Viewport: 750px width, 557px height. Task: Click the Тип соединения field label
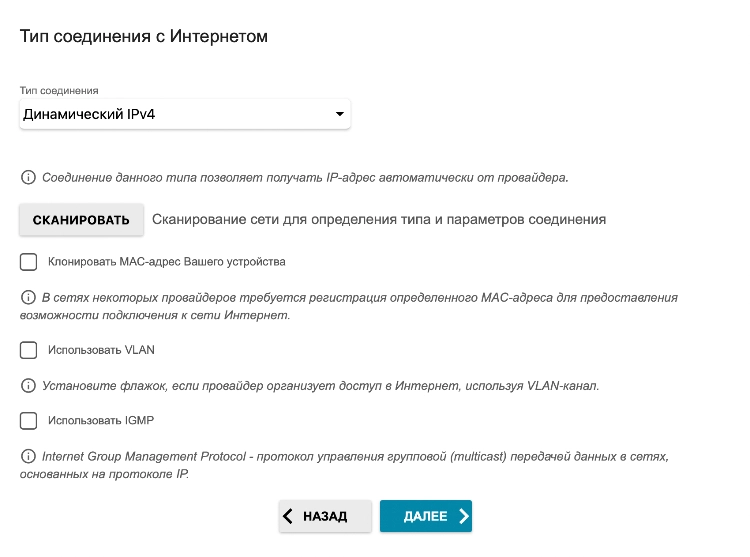(x=59, y=90)
